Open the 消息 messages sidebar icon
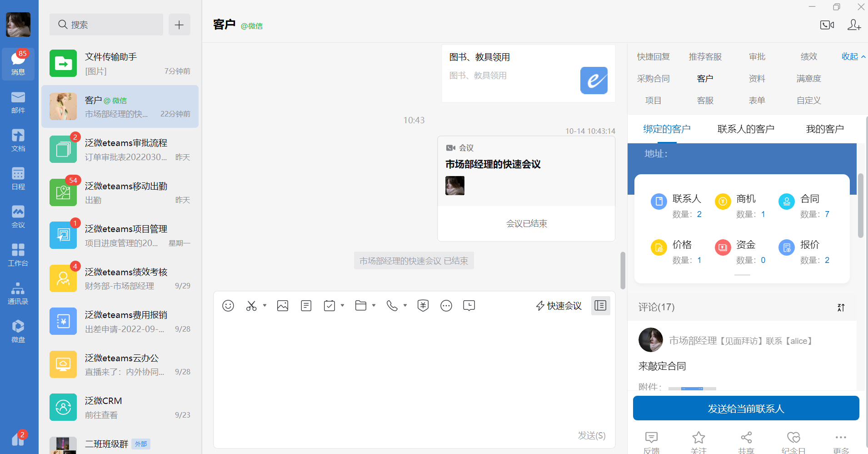This screenshot has height=454, width=868. click(18, 64)
